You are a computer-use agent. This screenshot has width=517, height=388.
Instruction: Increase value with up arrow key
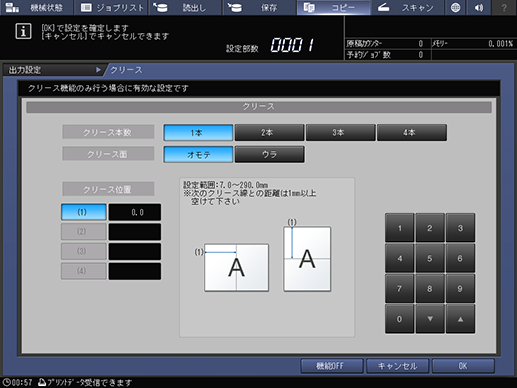(x=460, y=319)
